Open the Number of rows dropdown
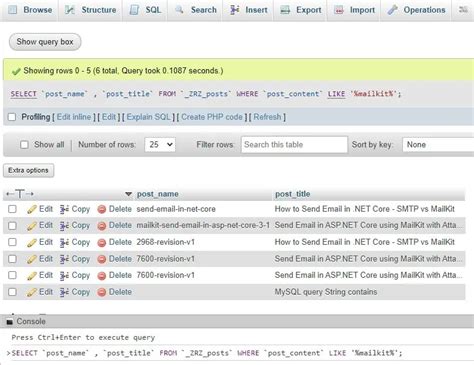The width and height of the screenshot is (474, 365). click(x=160, y=145)
